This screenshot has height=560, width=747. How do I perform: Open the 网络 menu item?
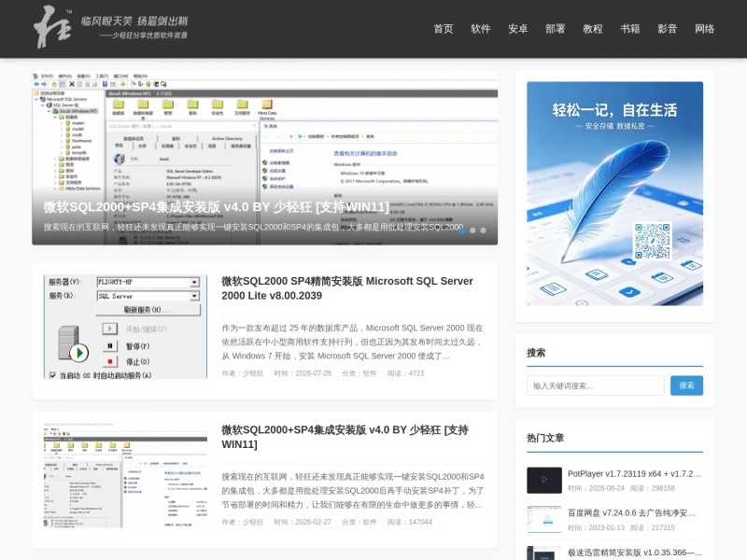click(704, 29)
